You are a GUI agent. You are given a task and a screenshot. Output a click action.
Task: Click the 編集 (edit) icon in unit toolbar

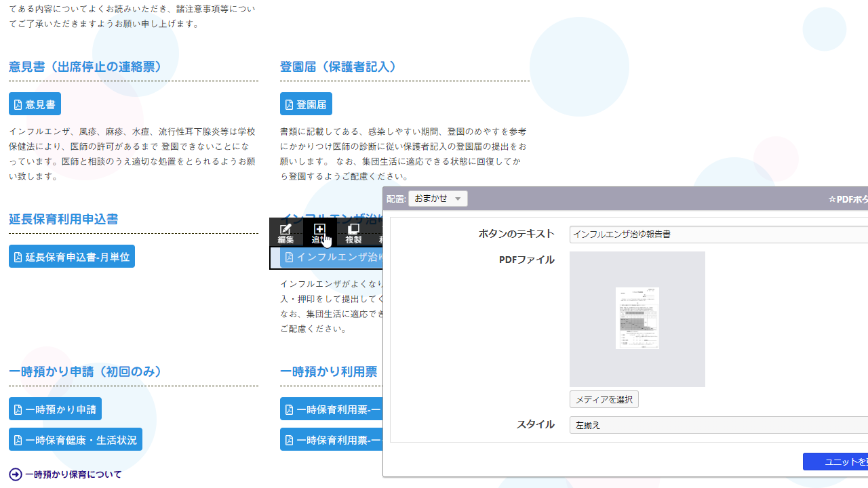285,233
